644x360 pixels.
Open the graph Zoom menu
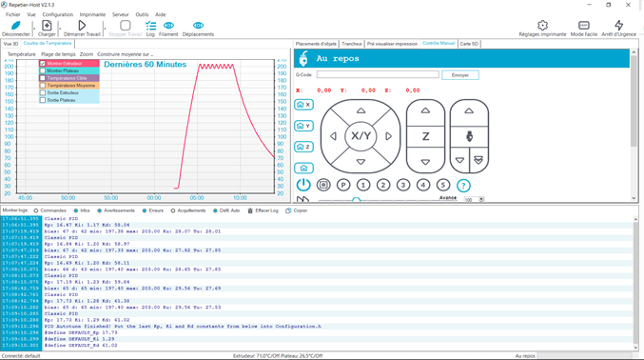click(87, 54)
